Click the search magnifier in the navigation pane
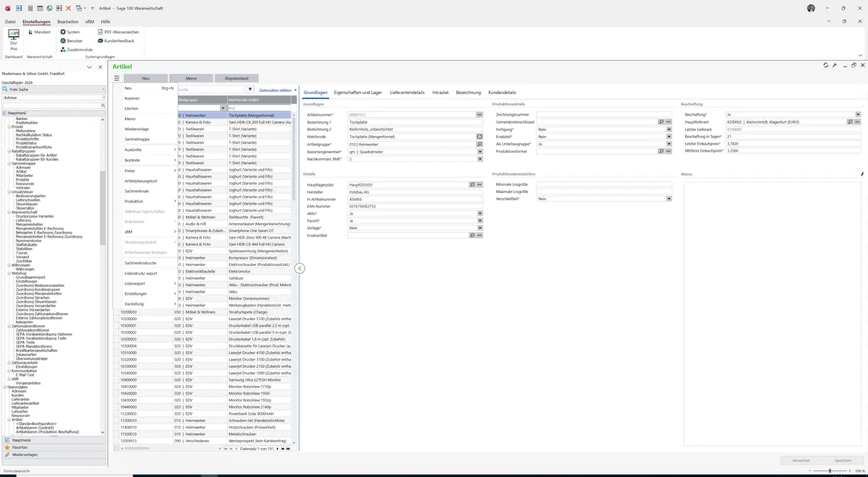The height and width of the screenshot is (477, 868). click(x=103, y=106)
